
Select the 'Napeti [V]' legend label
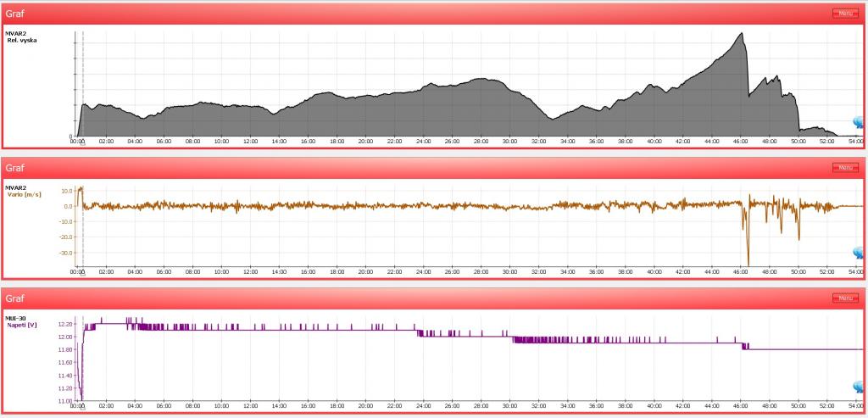tap(23, 325)
